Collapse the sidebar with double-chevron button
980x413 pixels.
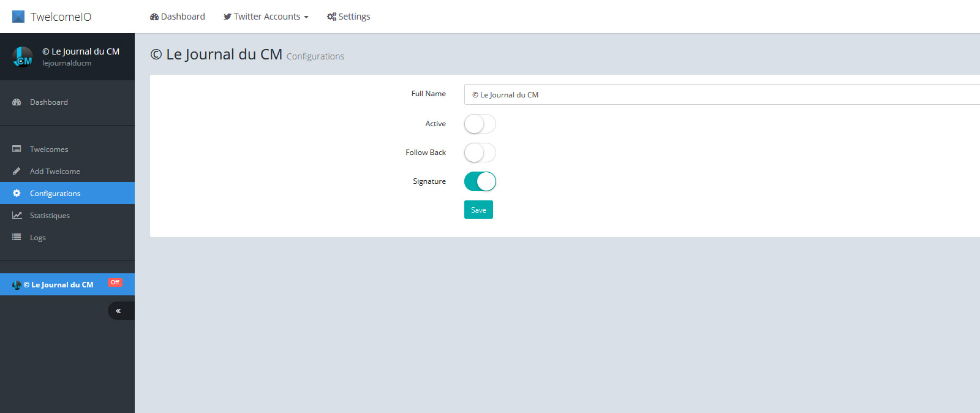[x=121, y=311]
